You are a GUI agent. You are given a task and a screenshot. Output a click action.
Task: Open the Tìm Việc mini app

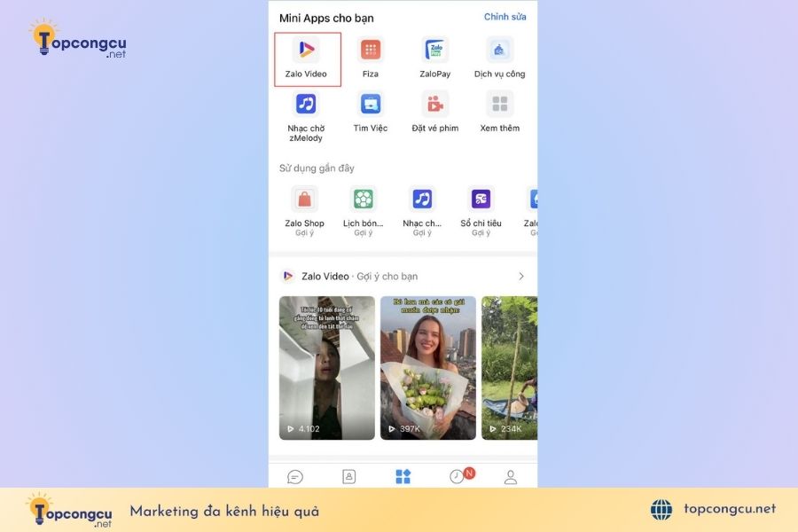[371, 113]
